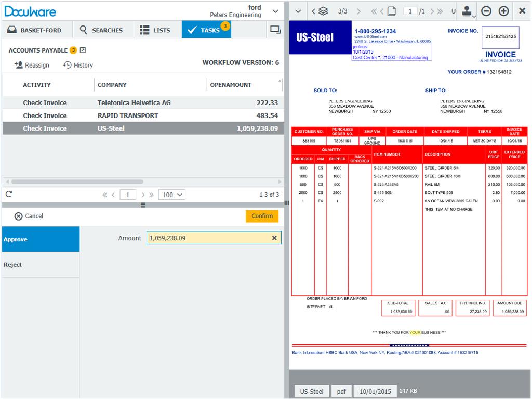The image size is (532, 400).
Task: Sort by OPENAMOUNT column header
Action: point(231,85)
